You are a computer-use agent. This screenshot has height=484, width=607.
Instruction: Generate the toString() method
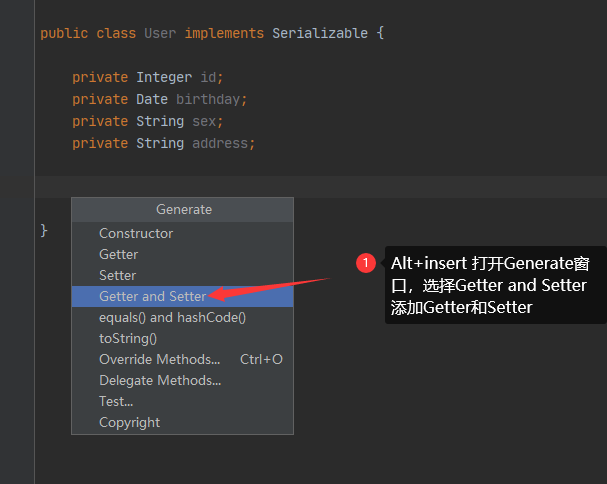[128, 338]
